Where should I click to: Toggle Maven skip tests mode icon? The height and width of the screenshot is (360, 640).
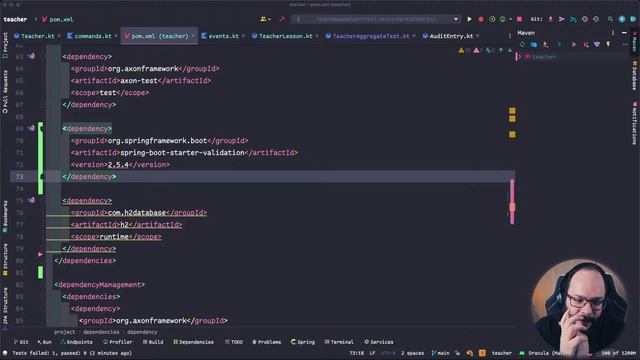pyautogui.click(x=608, y=44)
